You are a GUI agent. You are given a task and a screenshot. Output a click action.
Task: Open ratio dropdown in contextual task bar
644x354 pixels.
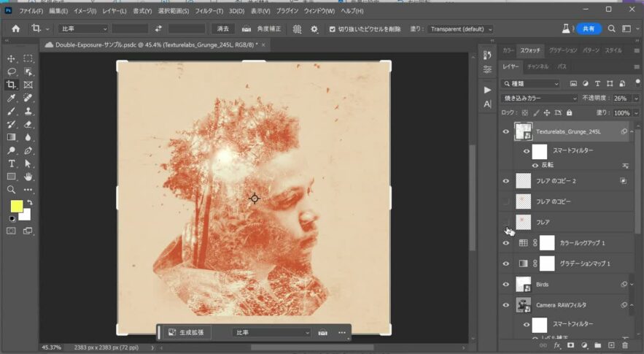coord(271,333)
